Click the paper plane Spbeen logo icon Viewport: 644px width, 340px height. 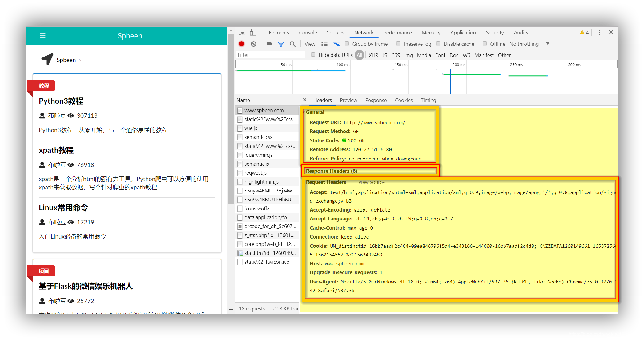click(x=47, y=59)
